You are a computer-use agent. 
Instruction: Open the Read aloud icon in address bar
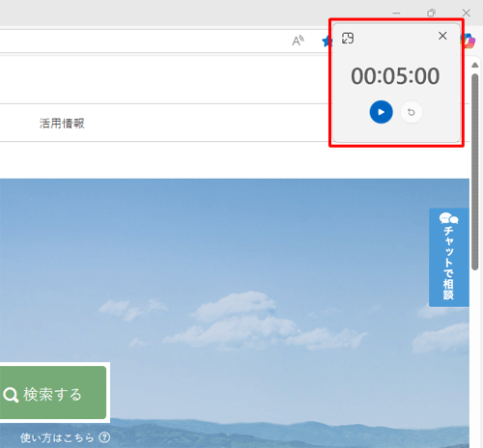click(298, 41)
